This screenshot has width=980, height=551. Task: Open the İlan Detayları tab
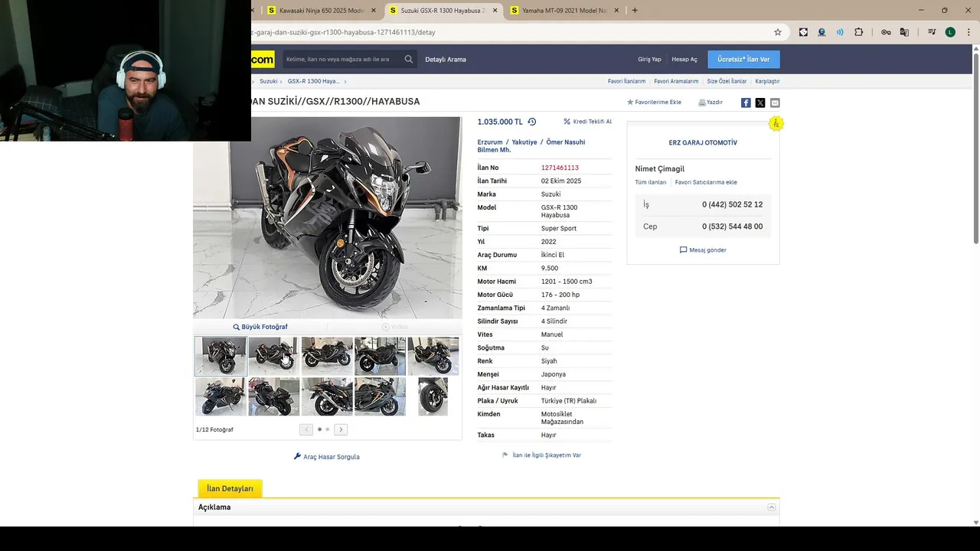(230, 488)
